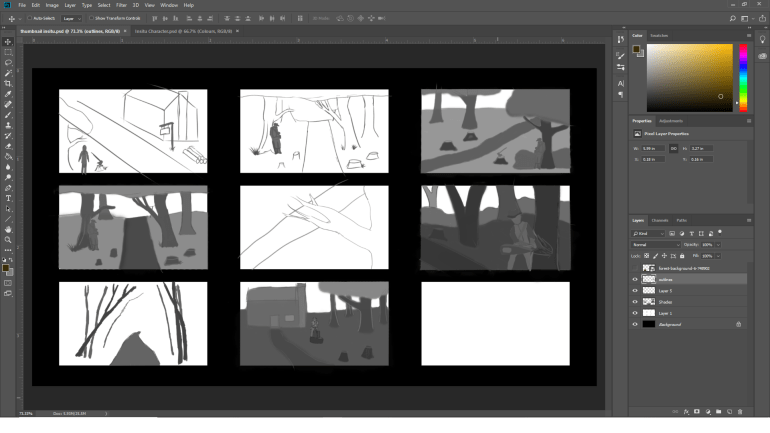Click the trash icon to delete layer
Screen dimensions: 770x433
pos(740,411)
